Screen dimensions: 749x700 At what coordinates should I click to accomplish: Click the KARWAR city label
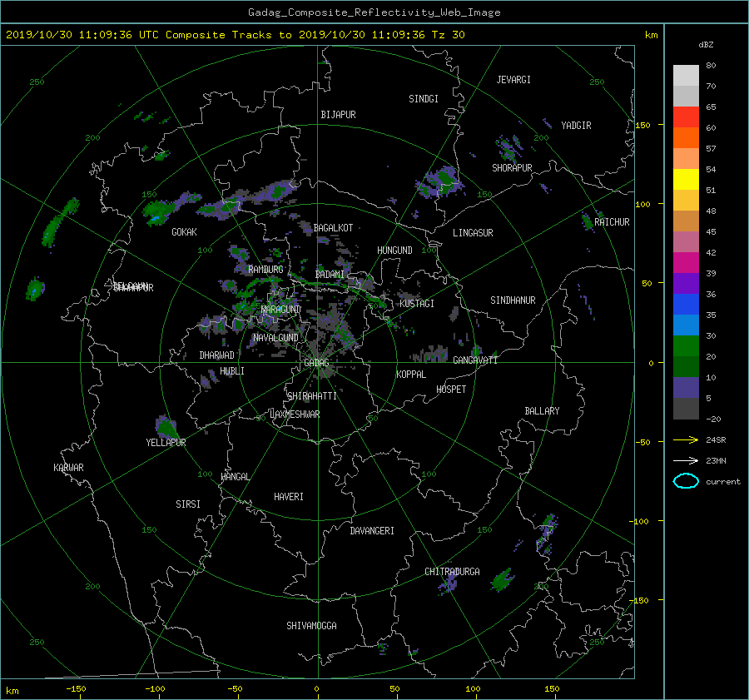tap(68, 468)
